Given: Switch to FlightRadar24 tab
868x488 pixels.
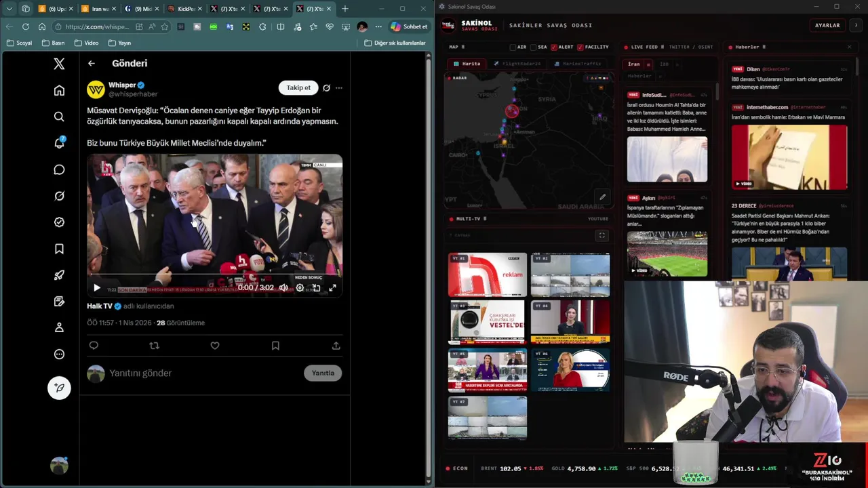Looking at the screenshot, I should (517, 64).
